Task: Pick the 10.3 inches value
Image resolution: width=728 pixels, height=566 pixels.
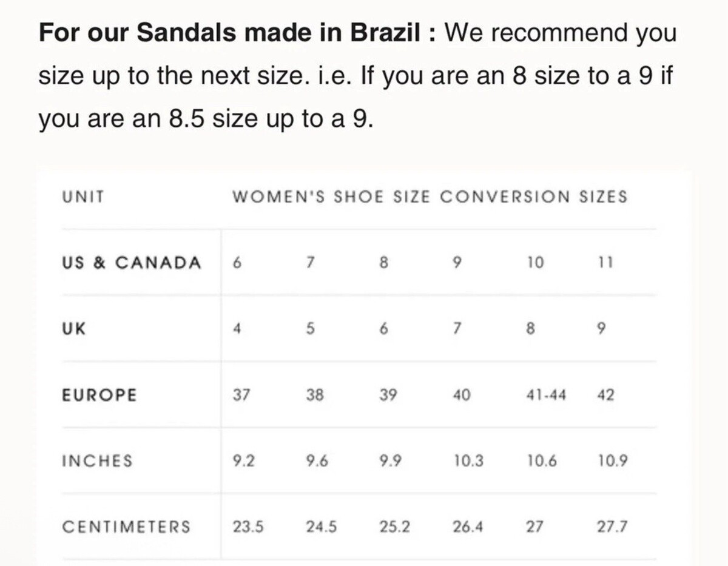Action: [468, 461]
